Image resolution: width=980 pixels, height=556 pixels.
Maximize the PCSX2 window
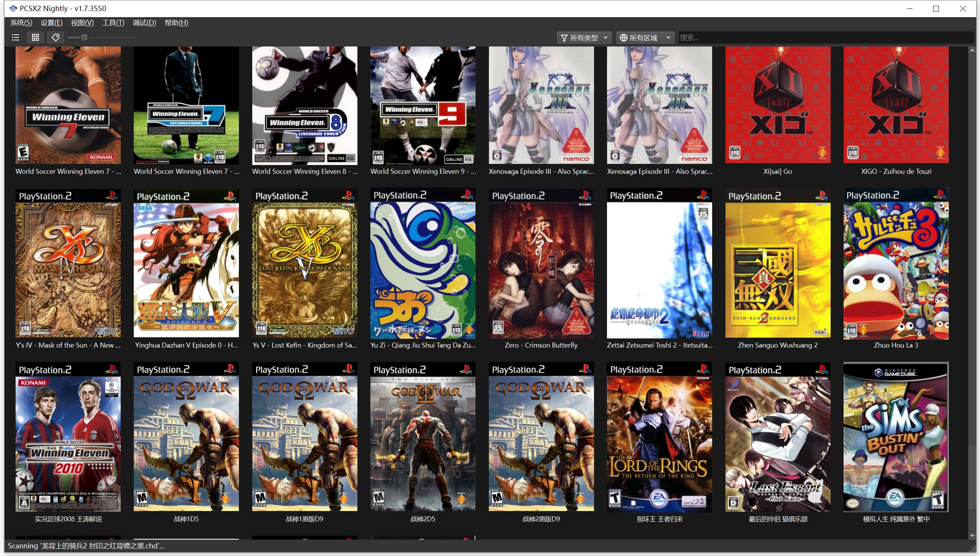pos(936,8)
